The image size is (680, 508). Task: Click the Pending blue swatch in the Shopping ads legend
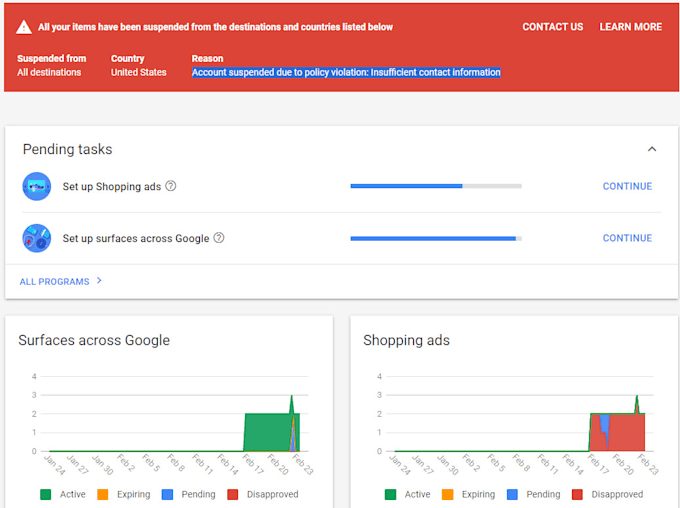pyautogui.click(x=512, y=495)
